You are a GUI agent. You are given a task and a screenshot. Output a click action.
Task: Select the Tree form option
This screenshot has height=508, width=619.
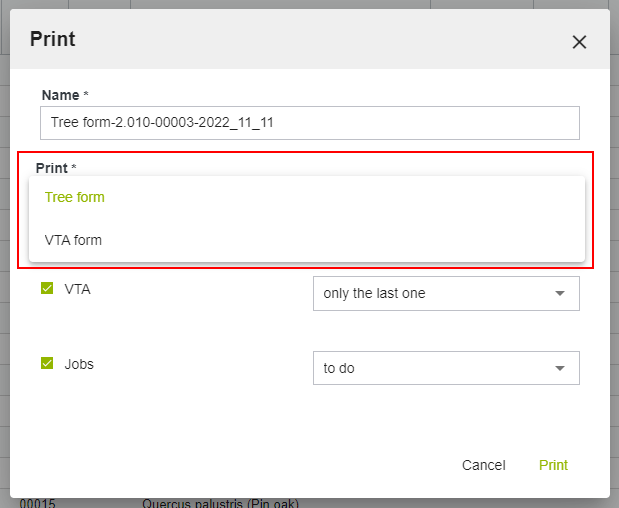click(x=75, y=197)
